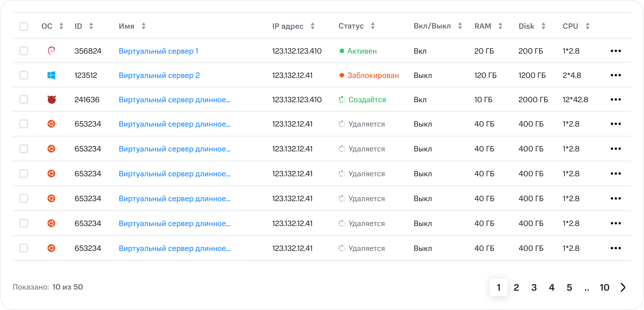Sort the table by RAM column

pos(500,26)
